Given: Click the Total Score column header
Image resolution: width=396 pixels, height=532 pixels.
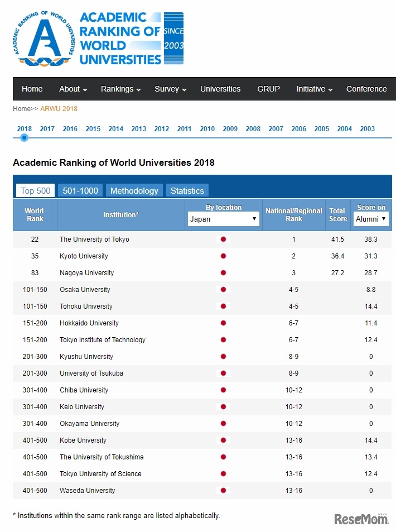Looking at the screenshot, I should tap(337, 215).
